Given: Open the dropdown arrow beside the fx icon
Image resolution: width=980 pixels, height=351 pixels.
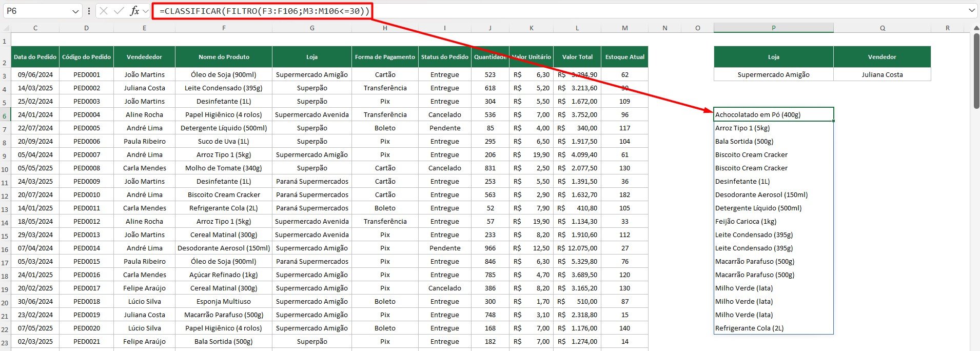Looking at the screenshot, I should click(146, 11).
